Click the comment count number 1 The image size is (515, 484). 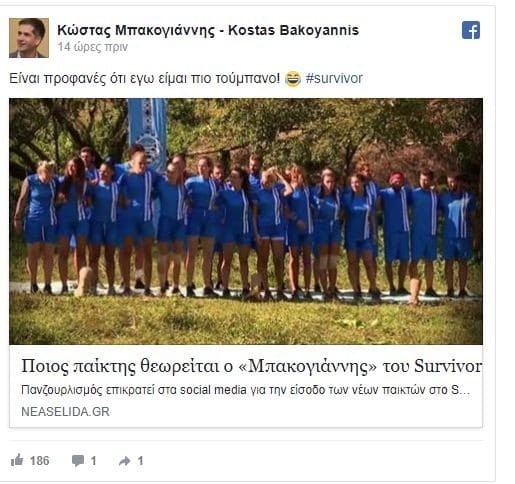coord(94,461)
